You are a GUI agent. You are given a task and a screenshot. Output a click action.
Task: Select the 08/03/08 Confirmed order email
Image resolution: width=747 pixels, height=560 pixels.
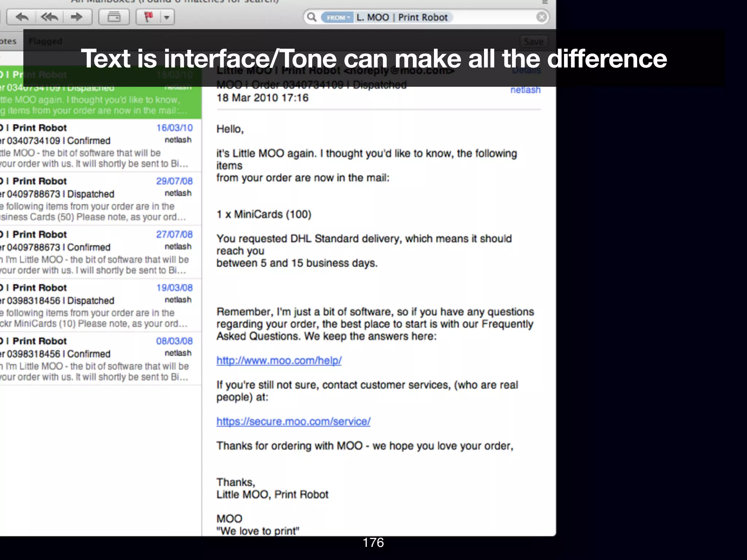(101, 359)
